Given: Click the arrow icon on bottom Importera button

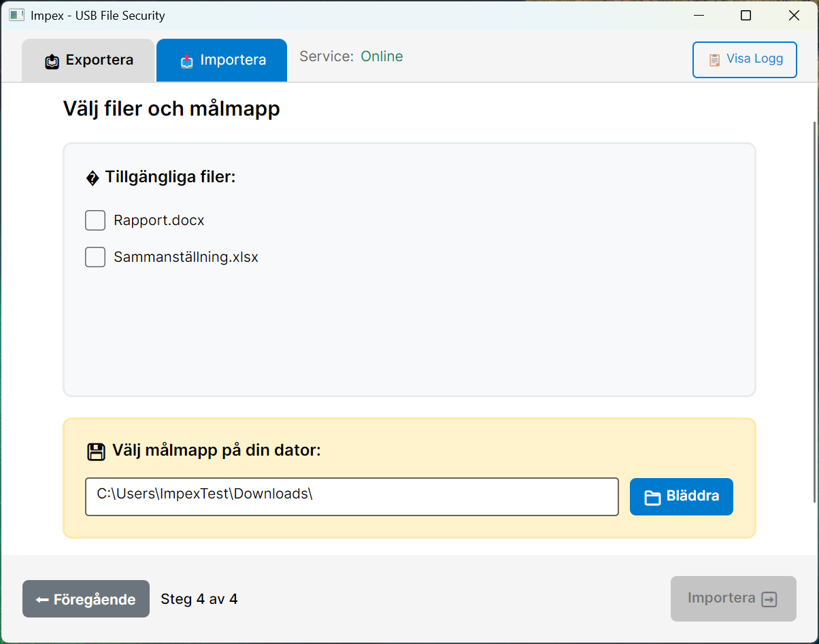Looking at the screenshot, I should pyautogui.click(x=769, y=599).
